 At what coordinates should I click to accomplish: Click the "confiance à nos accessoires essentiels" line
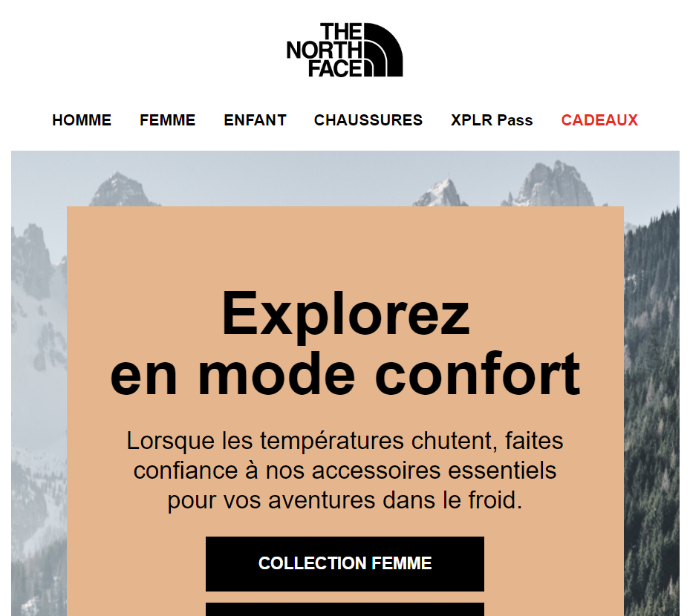tap(345, 471)
